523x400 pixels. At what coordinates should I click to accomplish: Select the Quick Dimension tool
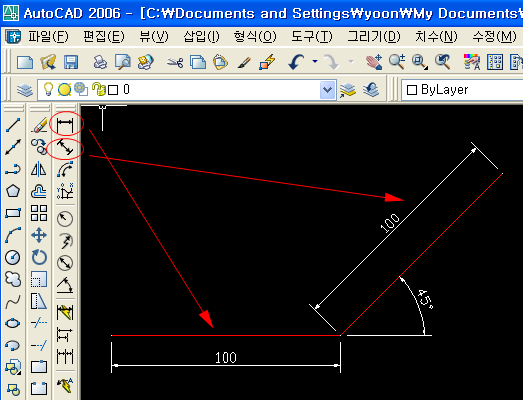65,312
